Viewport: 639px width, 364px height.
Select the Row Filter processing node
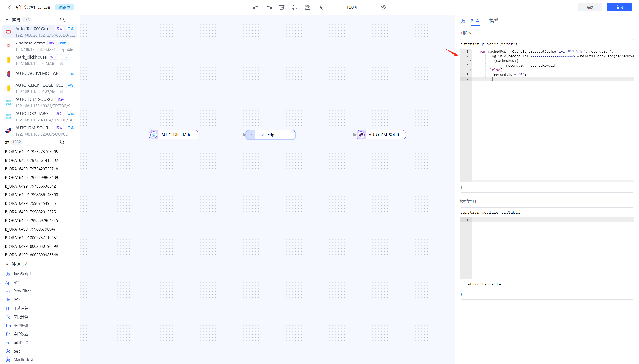click(x=22, y=291)
